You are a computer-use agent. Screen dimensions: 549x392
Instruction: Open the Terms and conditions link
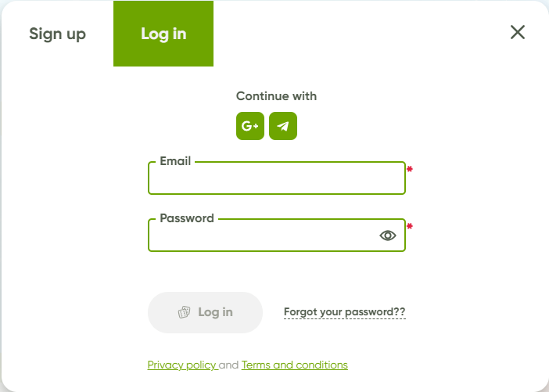(x=295, y=365)
